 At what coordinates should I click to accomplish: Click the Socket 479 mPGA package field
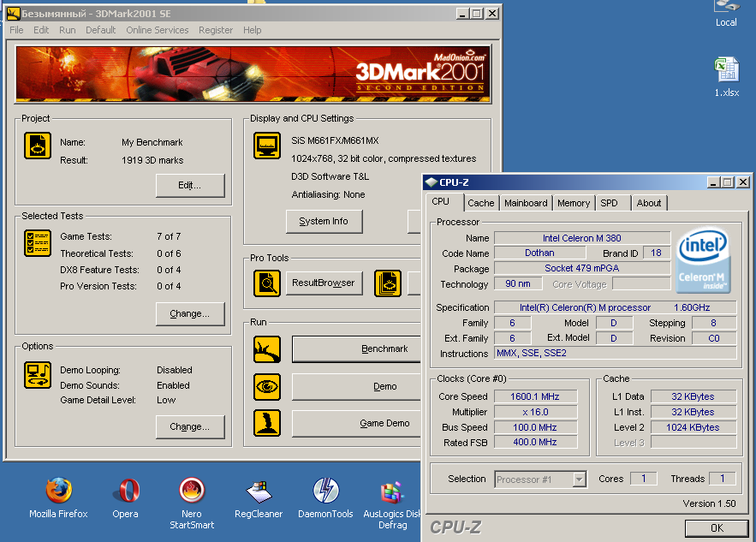[x=582, y=269]
